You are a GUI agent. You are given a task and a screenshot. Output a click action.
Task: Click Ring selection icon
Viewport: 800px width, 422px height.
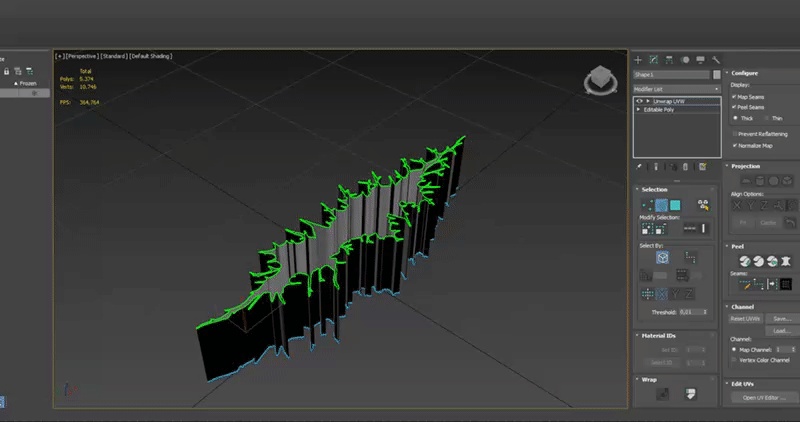point(704,229)
